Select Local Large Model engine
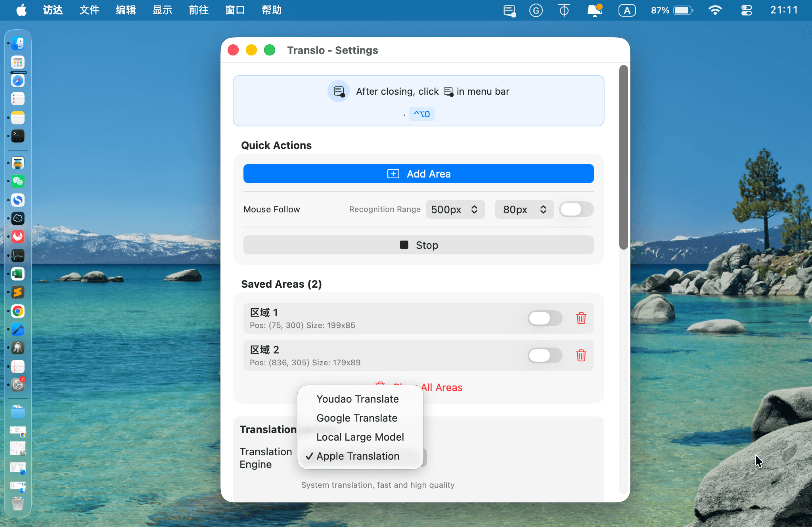812x527 pixels. pyautogui.click(x=360, y=437)
